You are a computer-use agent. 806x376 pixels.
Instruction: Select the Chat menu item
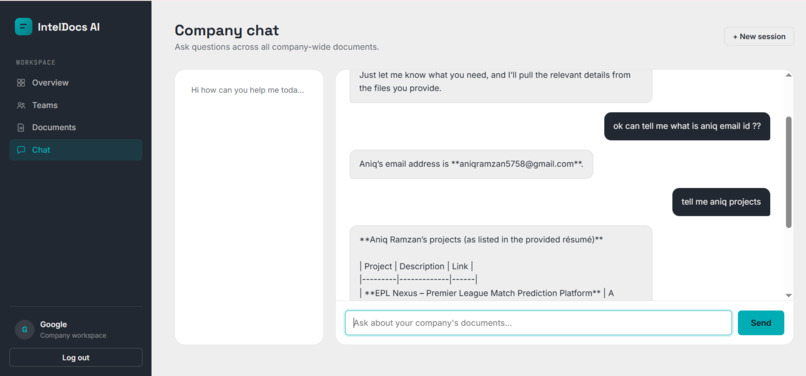[x=76, y=150]
